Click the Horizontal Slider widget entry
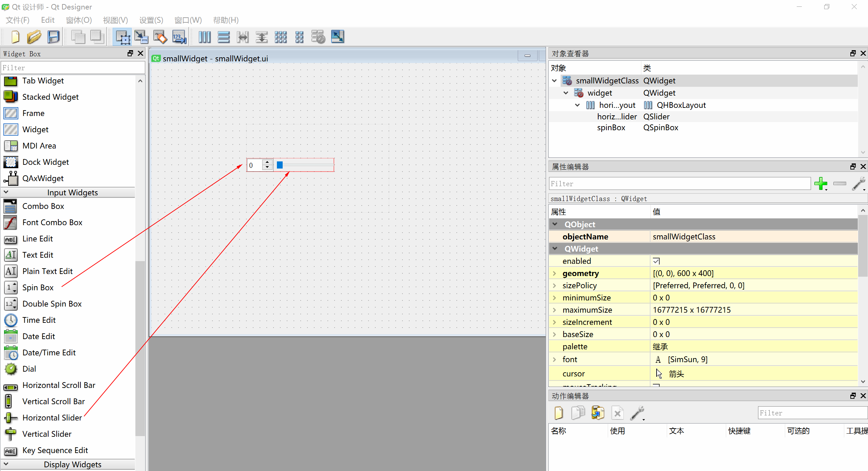 52,418
